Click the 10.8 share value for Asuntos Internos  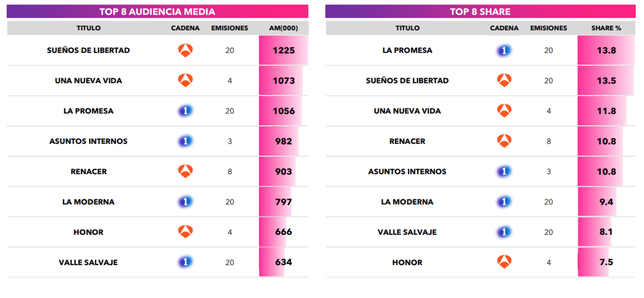tap(606, 171)
